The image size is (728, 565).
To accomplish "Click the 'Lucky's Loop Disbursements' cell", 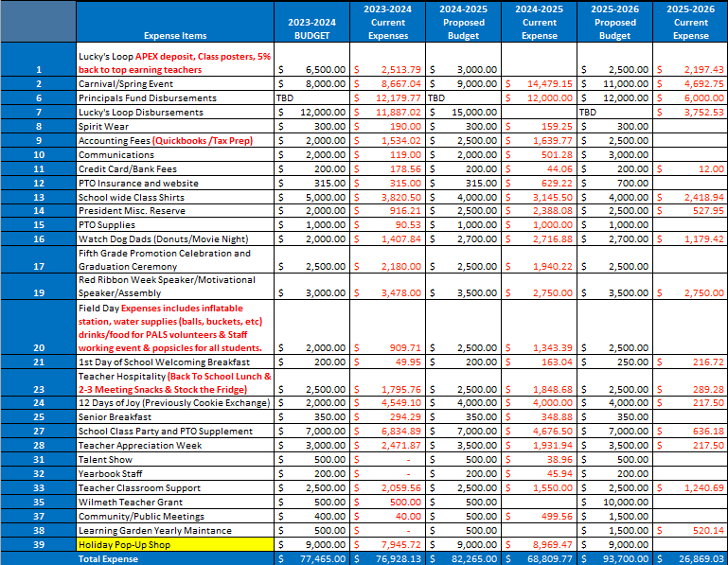I will pyautogui.click(x=175, y=112).
